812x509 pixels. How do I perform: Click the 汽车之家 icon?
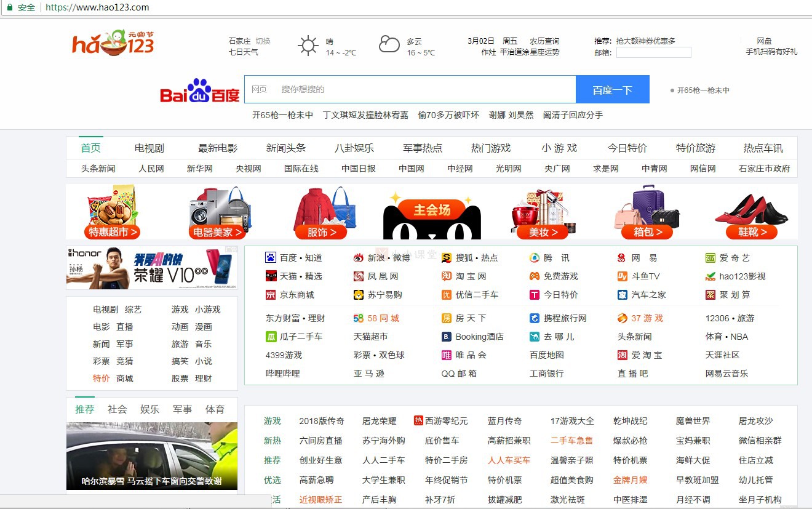coord(623,295)
